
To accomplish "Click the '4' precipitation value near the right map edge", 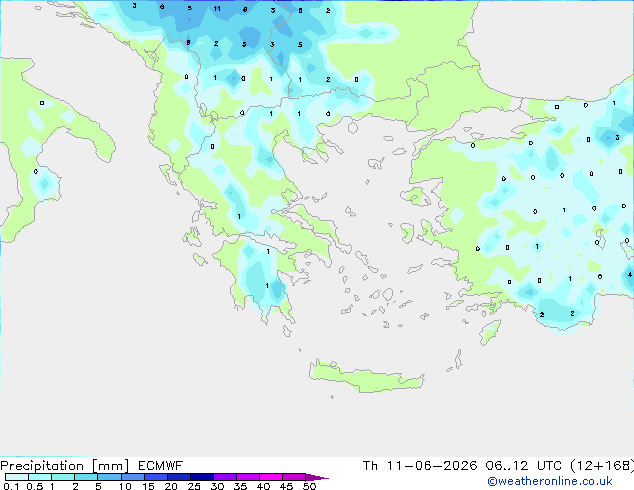I will tap(630, 275).
